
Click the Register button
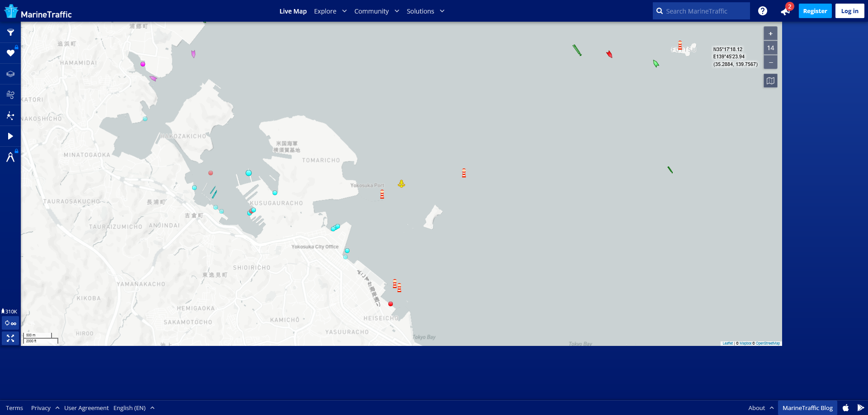tap(815, 11)
